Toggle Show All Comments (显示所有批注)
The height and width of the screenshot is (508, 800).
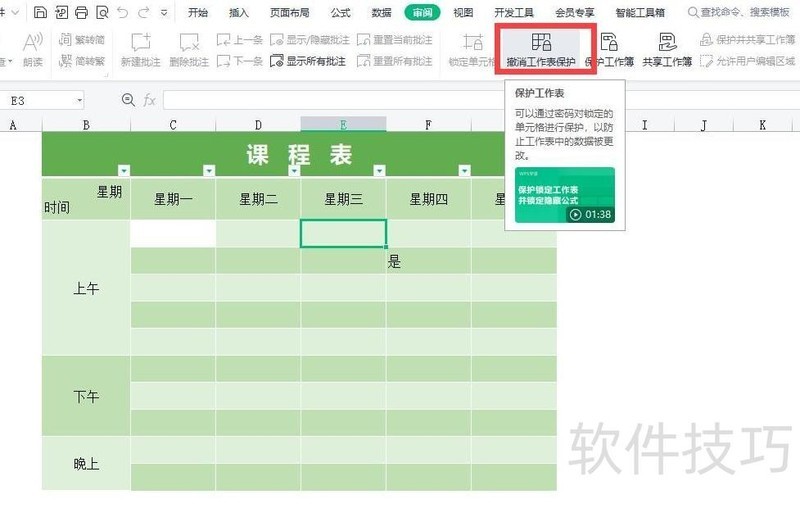tap(309, 61)
